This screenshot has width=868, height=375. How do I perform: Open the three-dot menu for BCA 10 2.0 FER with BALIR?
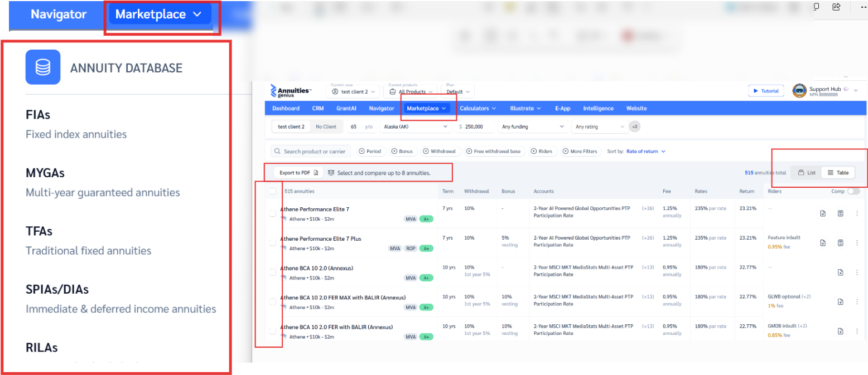(857, 331)
